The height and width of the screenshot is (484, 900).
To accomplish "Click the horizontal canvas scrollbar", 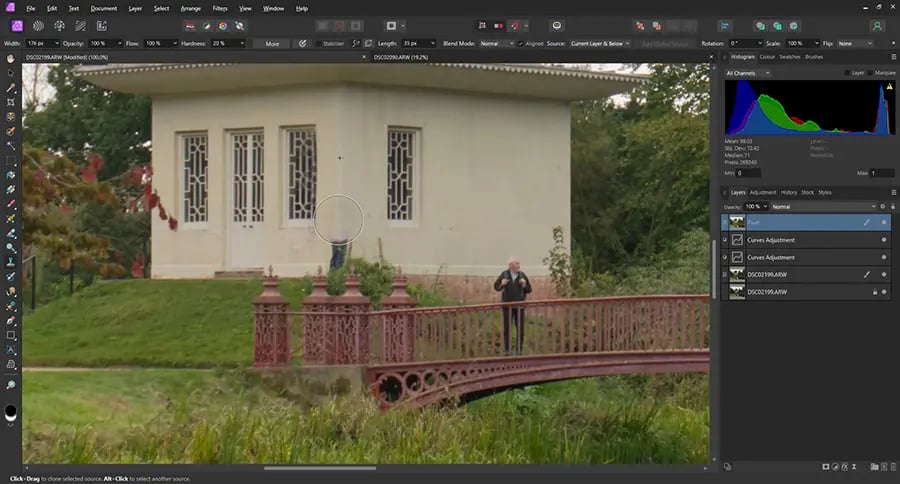I will 320,468.
